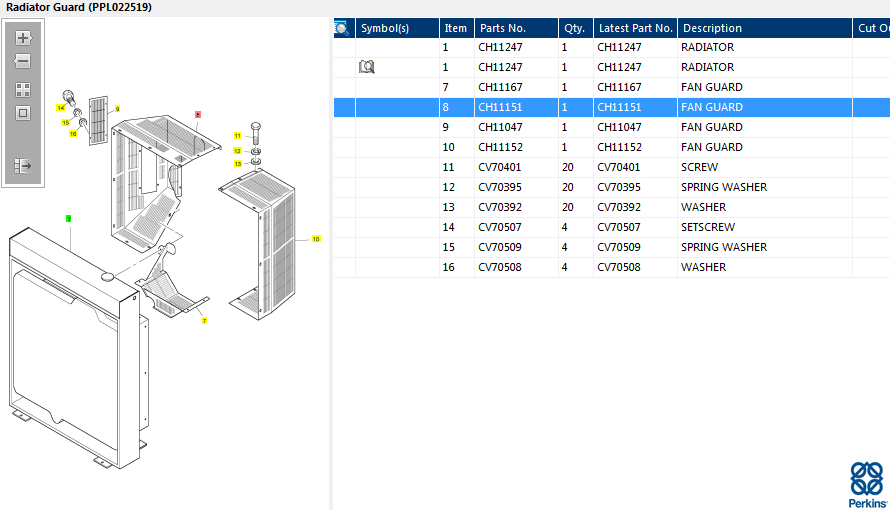Click the list export arrow icon

23,166
